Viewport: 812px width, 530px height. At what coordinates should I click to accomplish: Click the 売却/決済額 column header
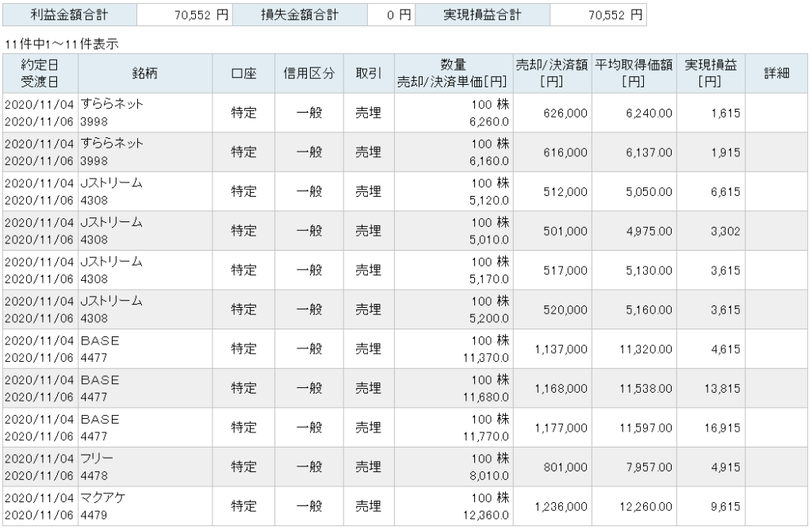coord(552,74)
